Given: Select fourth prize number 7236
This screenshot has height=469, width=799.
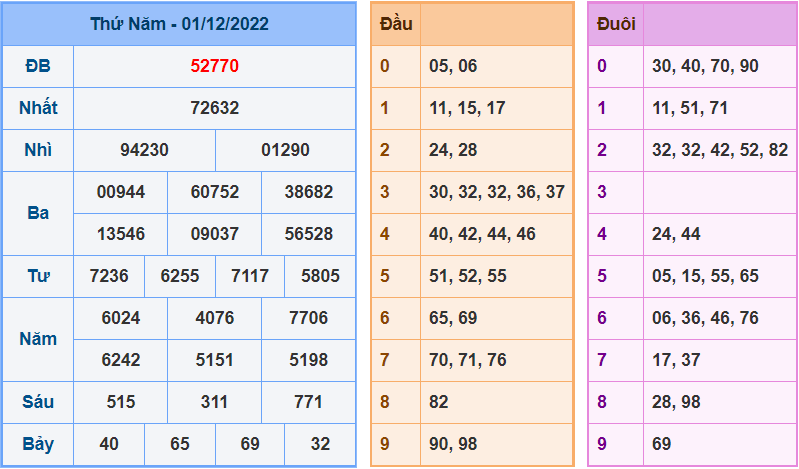Looking at the screenshot, I should tap(109, 276).
